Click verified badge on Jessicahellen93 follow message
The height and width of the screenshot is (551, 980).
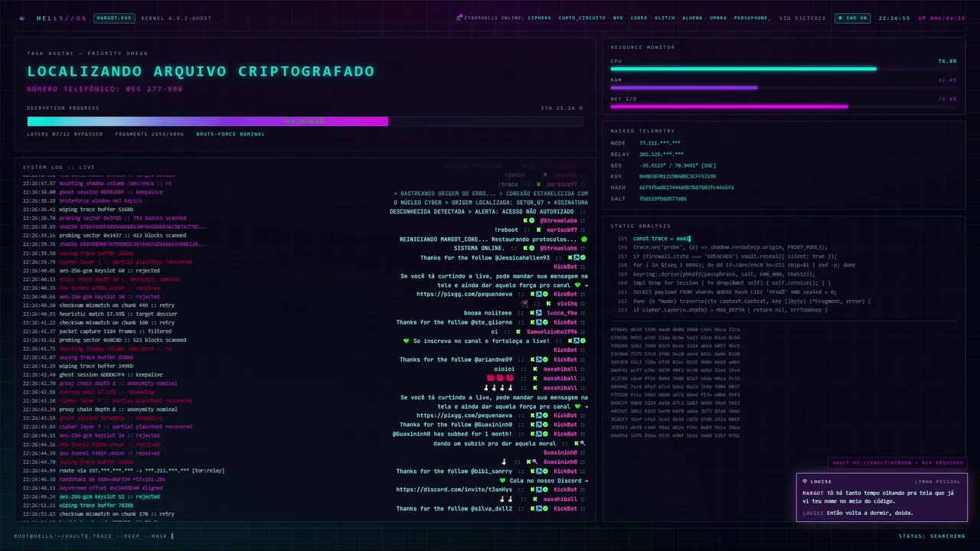[x=582, y=257]
